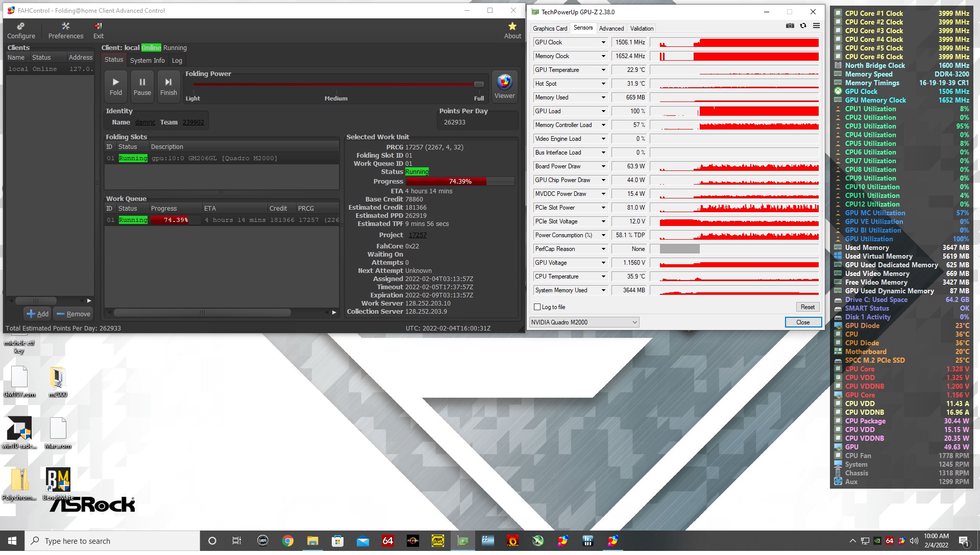Open Microsoft Store from the taskbar
The image size is (980, 555).
coord(337,541)
